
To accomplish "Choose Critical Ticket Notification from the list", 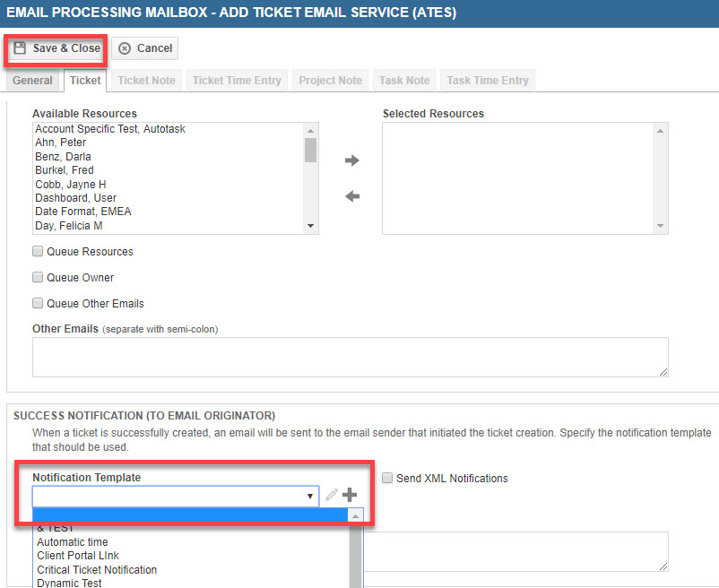I will (x=97, y=570).
